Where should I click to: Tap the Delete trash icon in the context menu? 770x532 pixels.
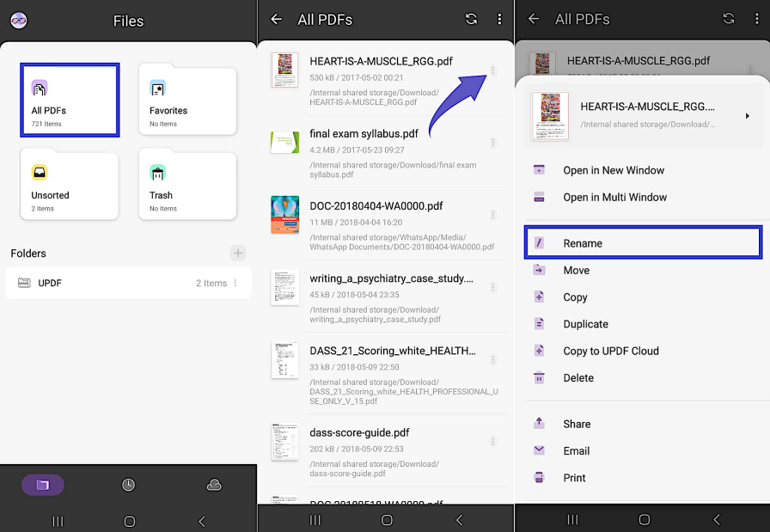pos(540,377)
